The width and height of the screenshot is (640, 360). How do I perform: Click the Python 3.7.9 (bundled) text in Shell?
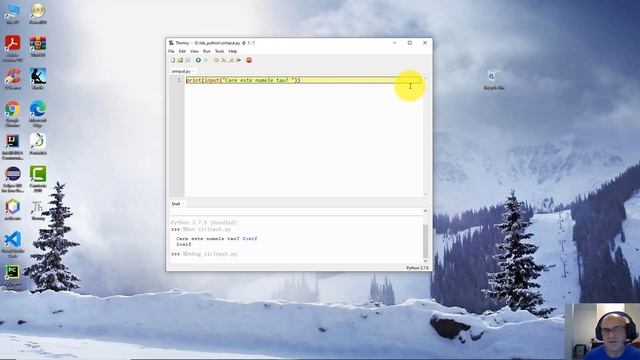tap(204, 222)
